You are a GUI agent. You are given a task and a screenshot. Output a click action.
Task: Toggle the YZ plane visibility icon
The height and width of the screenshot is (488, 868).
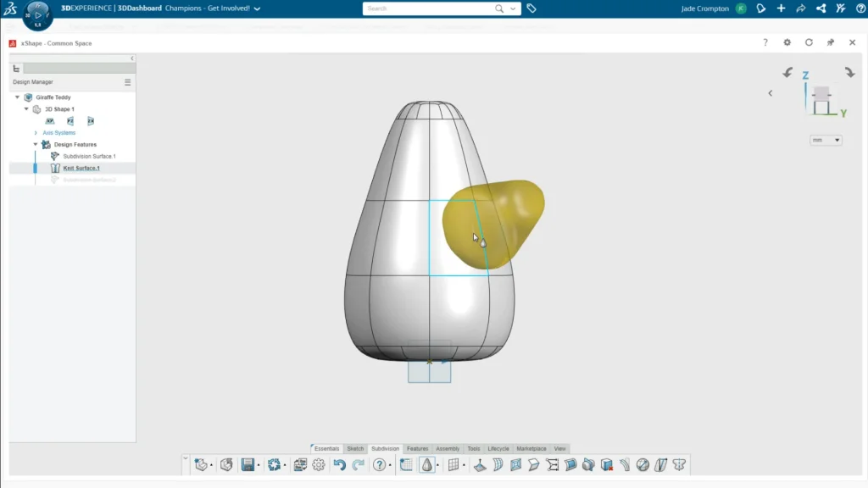[70, 121]
